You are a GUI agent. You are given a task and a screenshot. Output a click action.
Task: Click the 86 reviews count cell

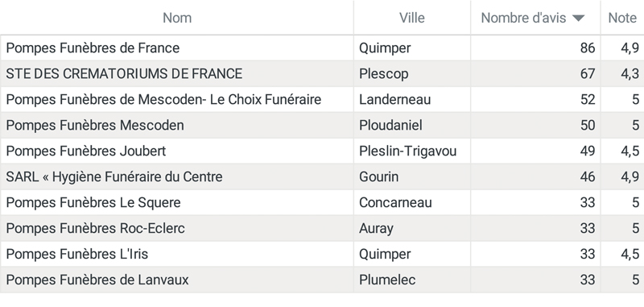[535, 48]
